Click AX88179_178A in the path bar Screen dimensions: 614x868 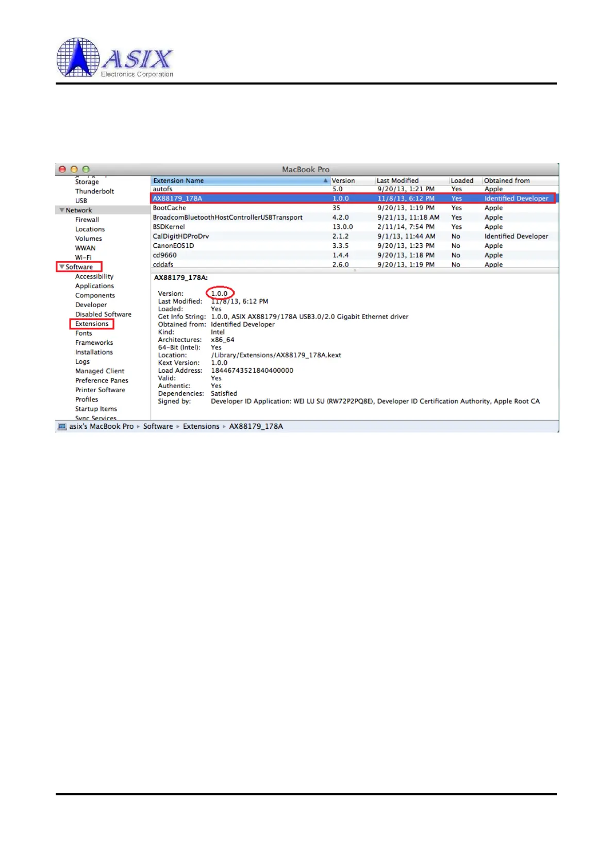(256, 427)
